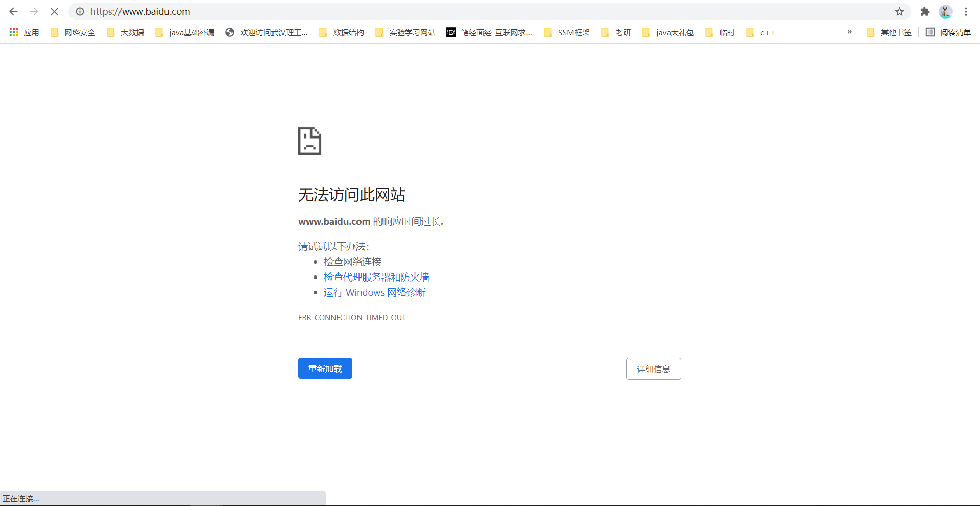
Task: Click the browser forward arrow
Action: 34,11
